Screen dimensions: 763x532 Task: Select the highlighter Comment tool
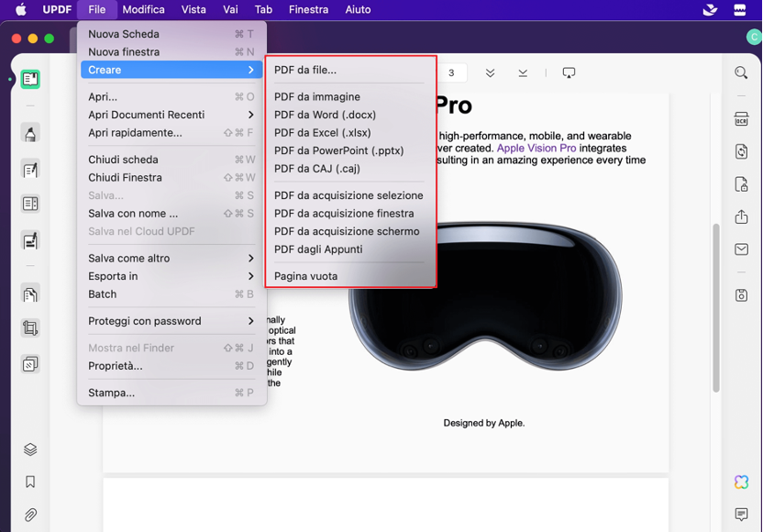point(30,134)
